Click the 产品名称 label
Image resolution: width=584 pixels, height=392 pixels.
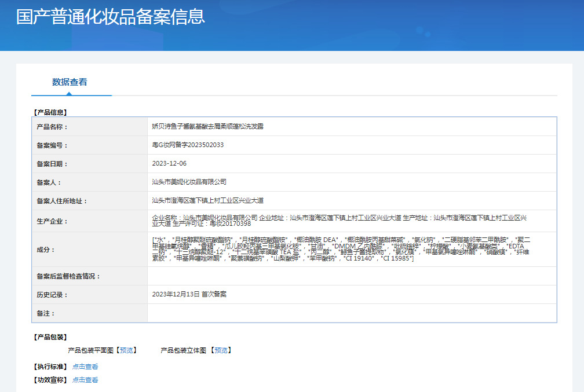[52, 127]
